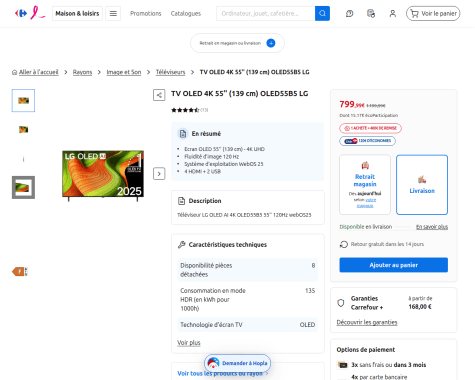Click the shield icon for Carrefour guarantees
The image size is (475, 380).
pos(341,303)
